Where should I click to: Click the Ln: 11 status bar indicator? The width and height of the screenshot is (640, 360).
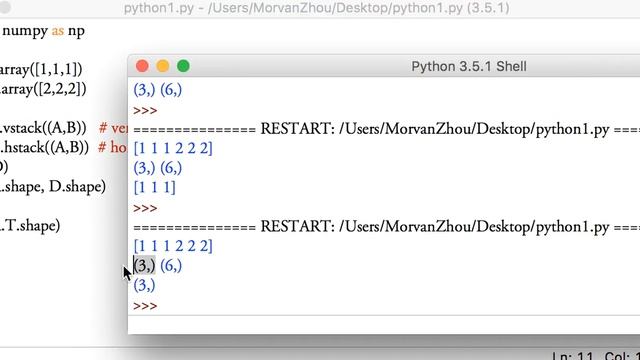[x=574, y=356]
